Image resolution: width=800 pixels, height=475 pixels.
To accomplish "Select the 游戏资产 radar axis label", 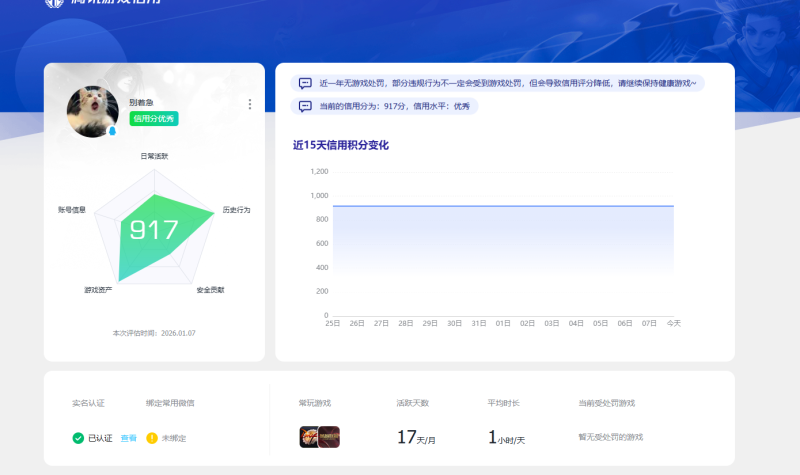I will pos(98,290).
